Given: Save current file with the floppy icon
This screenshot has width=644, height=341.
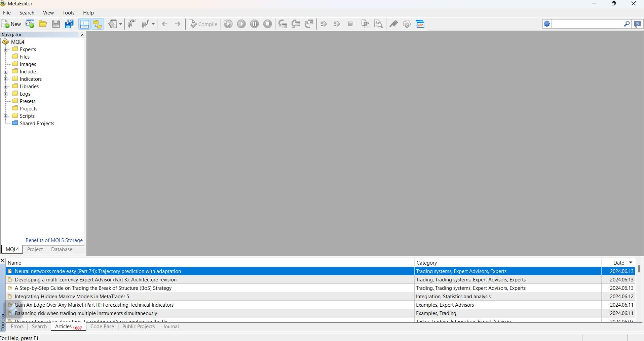Looking at the screenshot, I should pyautogui.click(x=56, y=24).
